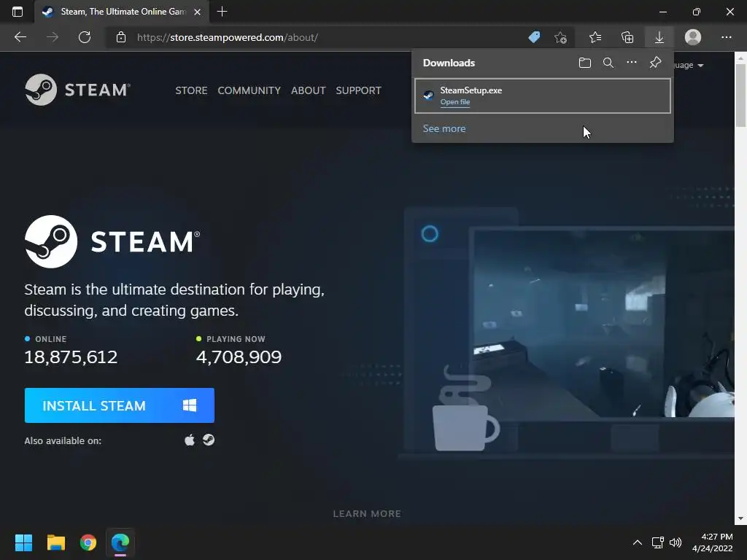Add this page to favorites

(561, 37)
